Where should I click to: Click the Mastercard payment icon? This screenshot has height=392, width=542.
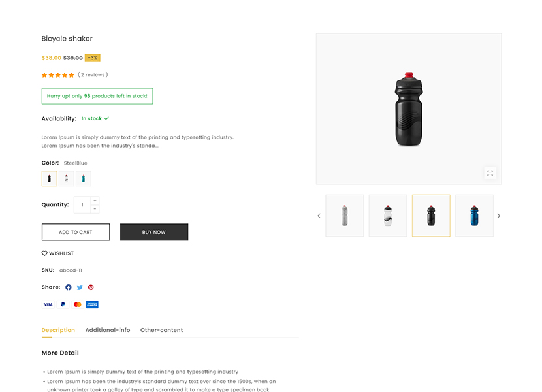pyautogui.click(x=77, y=304)
